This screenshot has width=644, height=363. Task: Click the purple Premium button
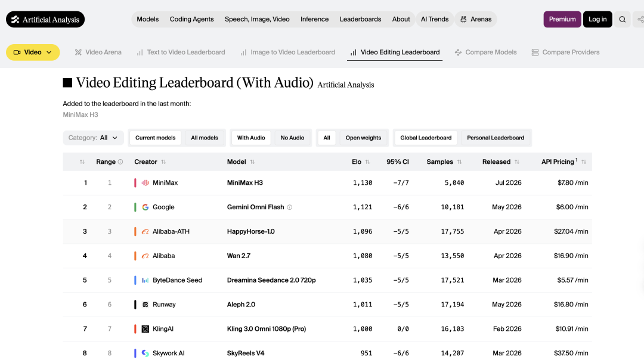point(562,19)
